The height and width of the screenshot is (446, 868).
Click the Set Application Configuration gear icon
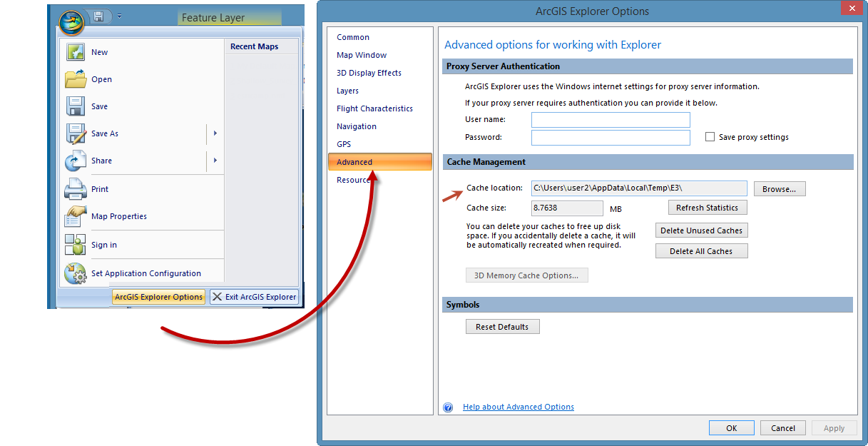click(76, 273)
